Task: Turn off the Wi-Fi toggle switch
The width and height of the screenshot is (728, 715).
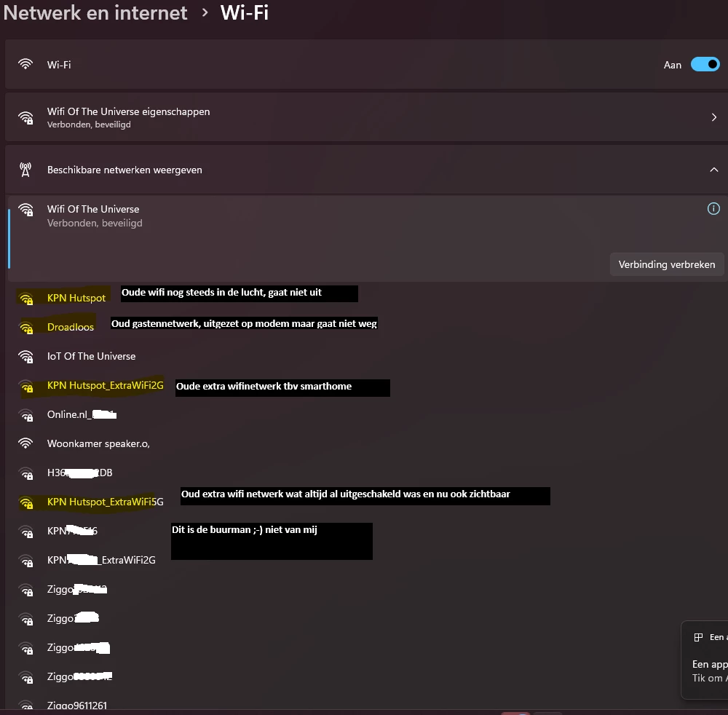Action: point(705,65)
